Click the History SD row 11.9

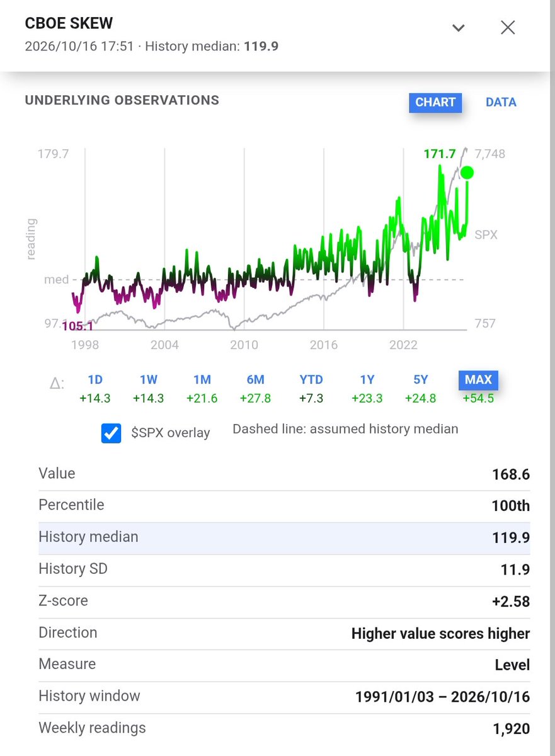[x=284, y=570]
